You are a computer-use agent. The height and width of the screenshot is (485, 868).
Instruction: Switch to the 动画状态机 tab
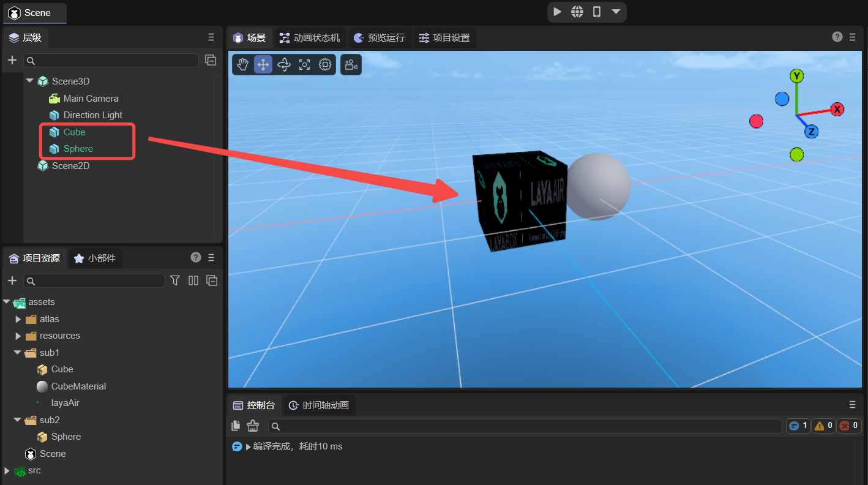(310, 38)
